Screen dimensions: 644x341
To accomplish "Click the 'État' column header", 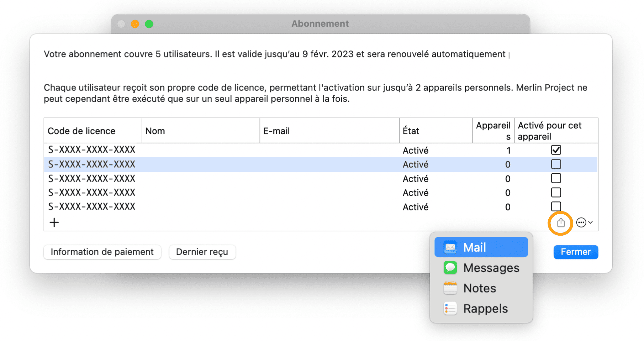I will click(411, 131).
